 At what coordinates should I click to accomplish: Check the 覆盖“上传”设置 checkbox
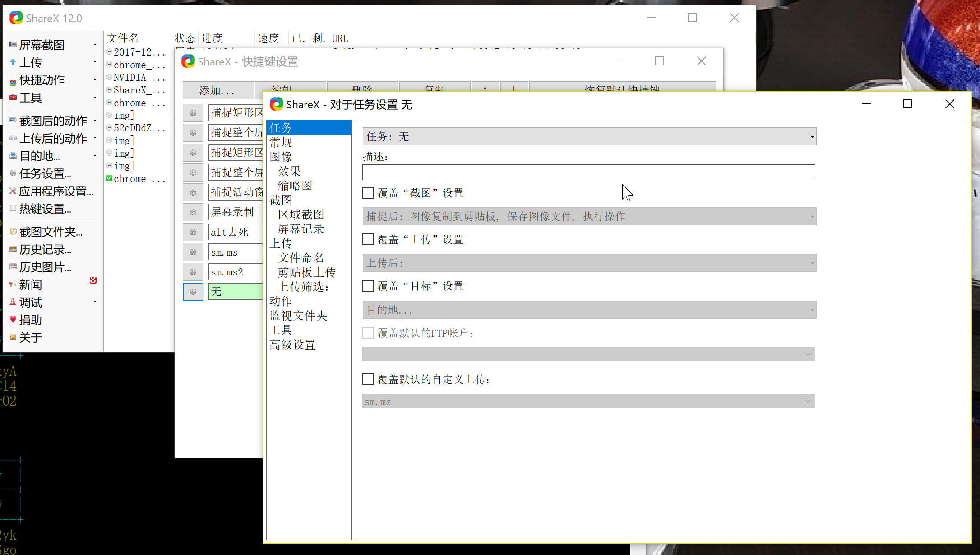[368, 240]
